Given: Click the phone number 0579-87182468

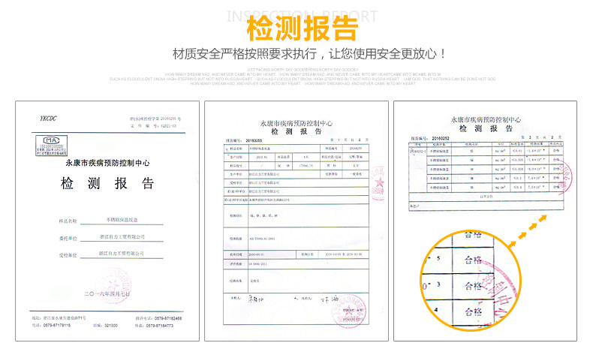Looking at the screenshot, I should coord(168,318).
